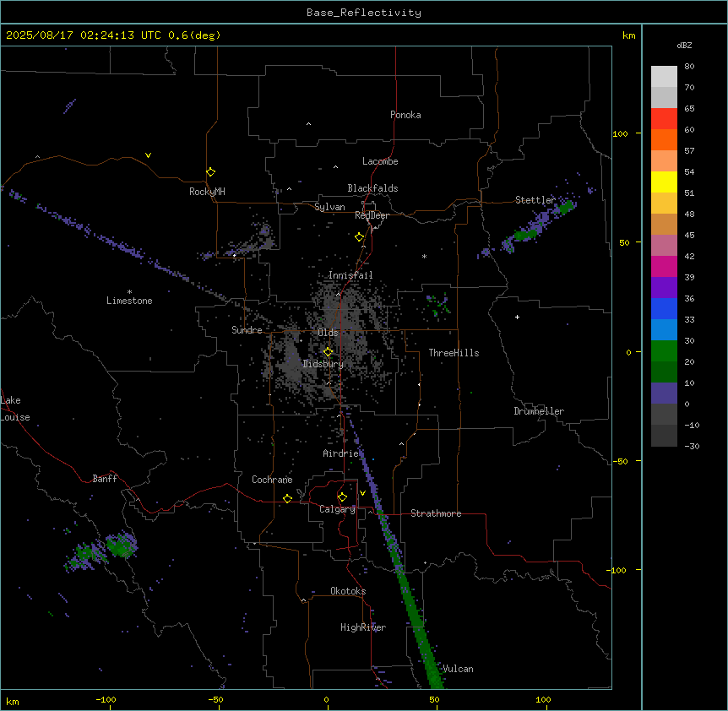The image size is (728, 711).
Task: Click the -30 value on the dBZ scale
Action: click(x=692, y=446)
